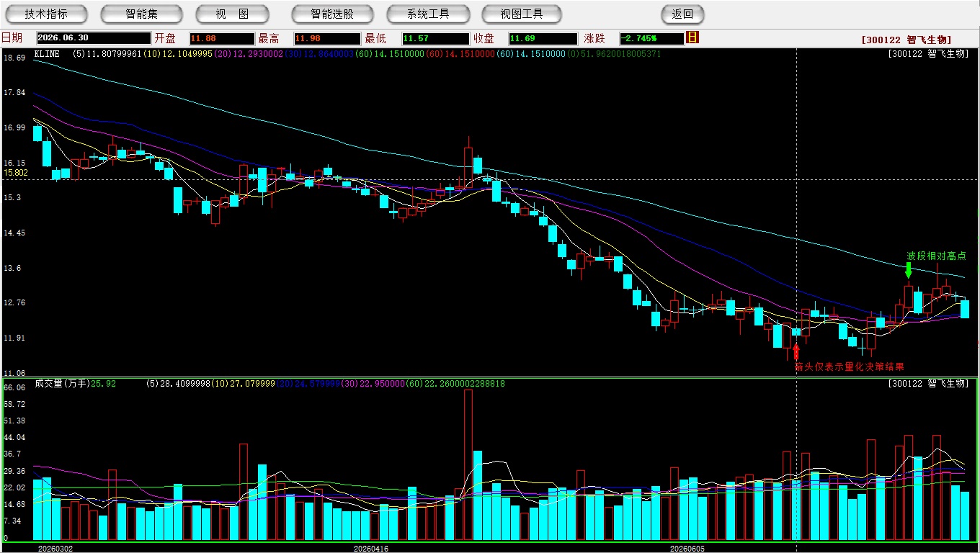Click the stock name label inside the volume panel

coord(929,384)
